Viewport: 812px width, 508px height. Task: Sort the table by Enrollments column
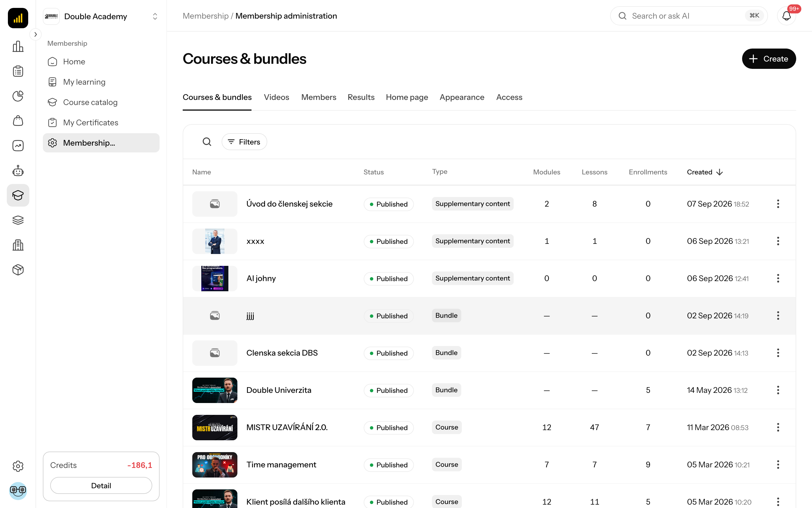click(x=648, y=172)
